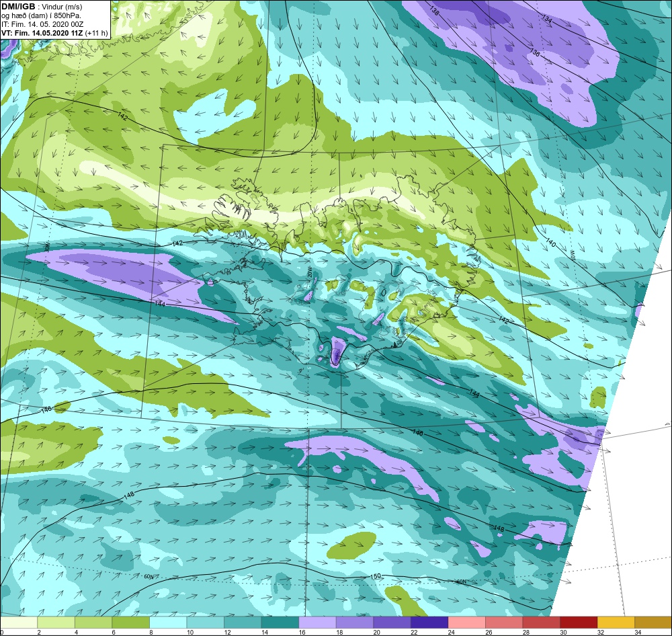The height and width of the screenshot is (636, 672).
Task: Click the '138' contour label
Action: (434, 11)
